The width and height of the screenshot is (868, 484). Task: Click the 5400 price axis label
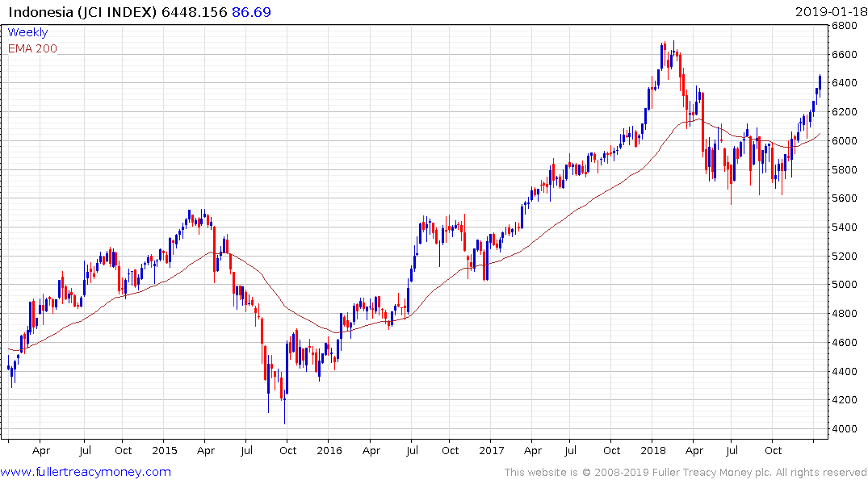(845, 227)
